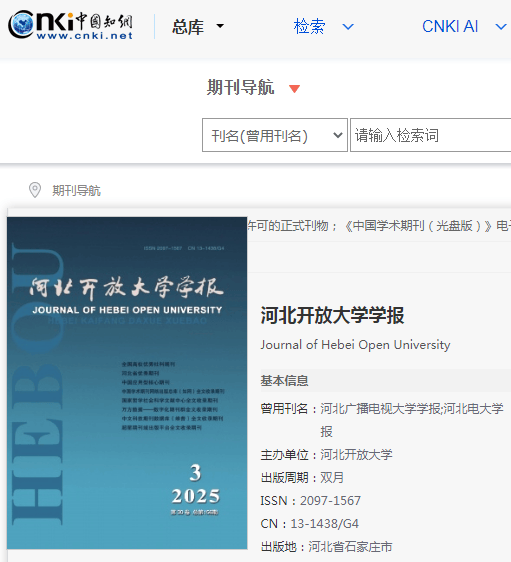Go to 期刊导航 breadcrumb link
511x562 pixels.
coord(76,190)
